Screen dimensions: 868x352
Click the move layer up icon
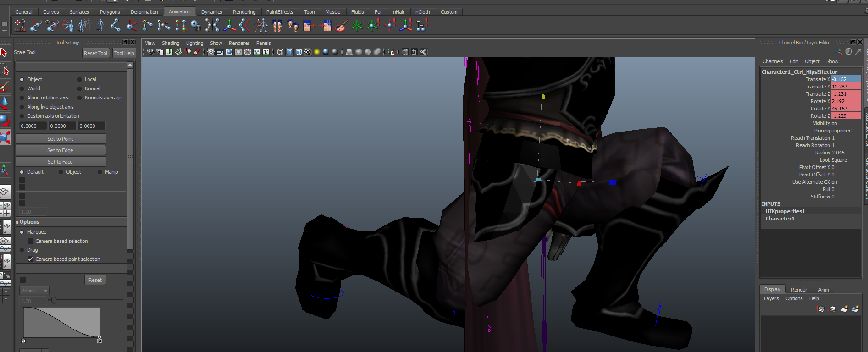(821, 309)
